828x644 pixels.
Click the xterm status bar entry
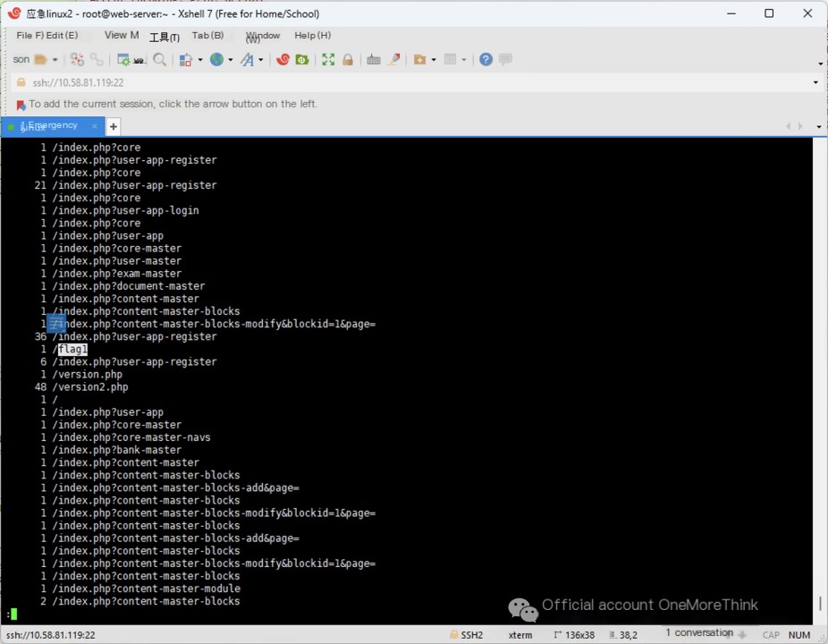pyautogui.click(x=520, y=635)
